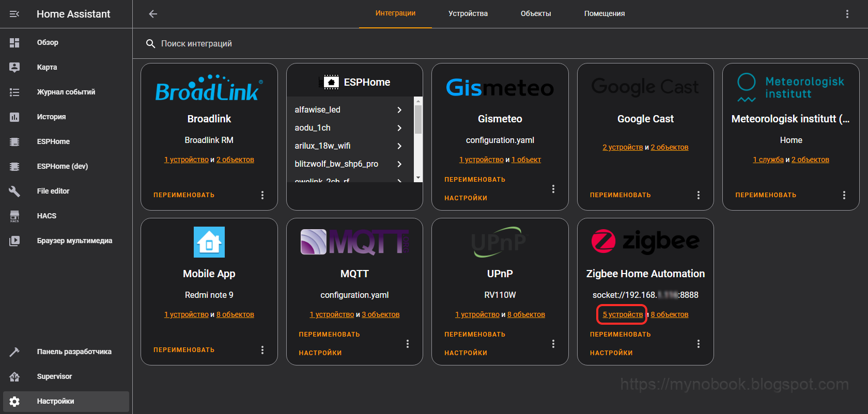
Task: Click Переименовать on Zigbee card
Action: click(x=621, y=335)
